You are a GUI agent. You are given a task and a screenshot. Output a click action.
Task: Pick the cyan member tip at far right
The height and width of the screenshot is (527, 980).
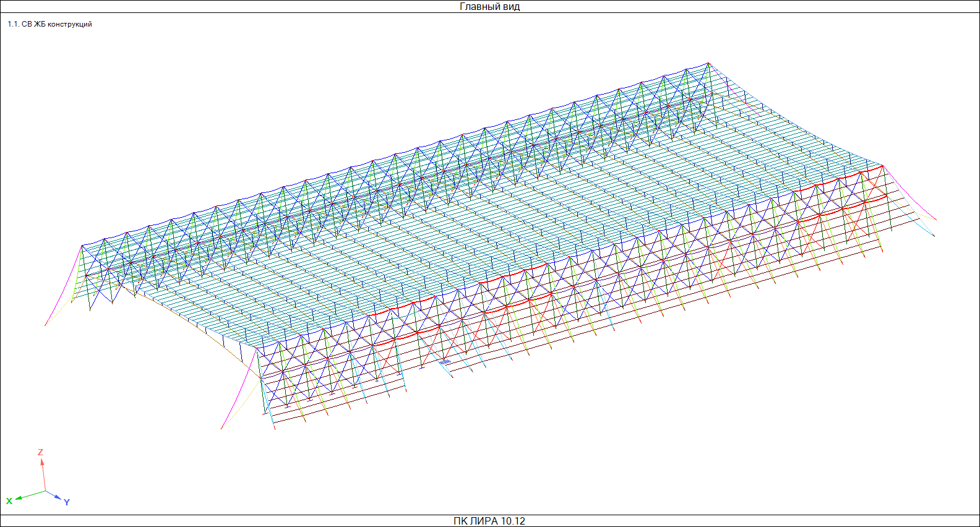click(934, 236)
